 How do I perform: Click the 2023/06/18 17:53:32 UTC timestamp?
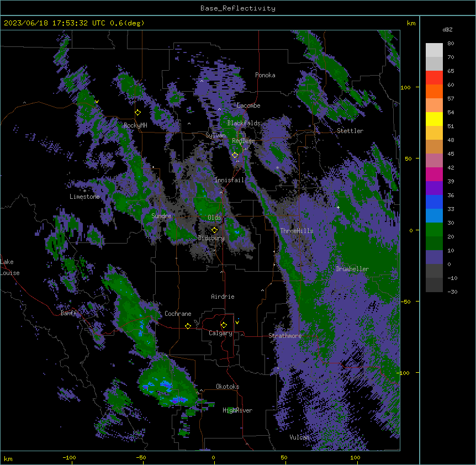pos(55,23)
